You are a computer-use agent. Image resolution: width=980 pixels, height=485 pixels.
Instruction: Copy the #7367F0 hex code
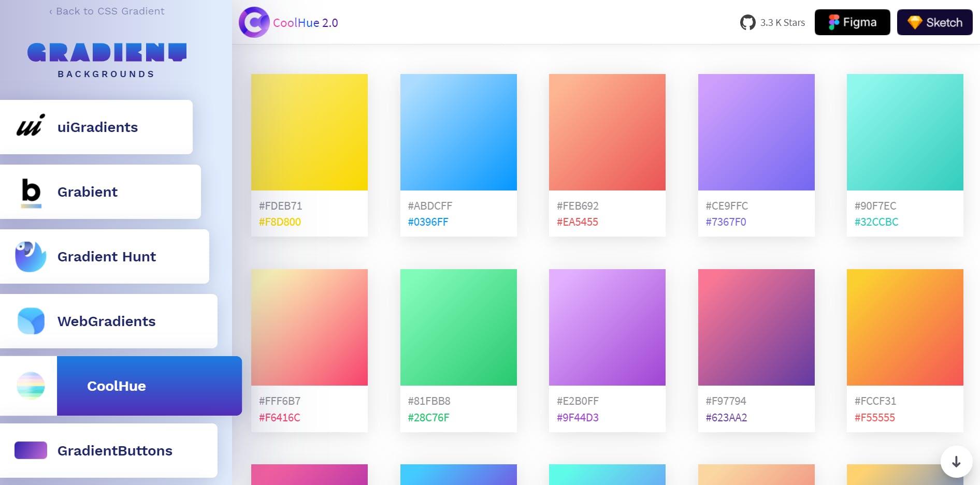(x=726, y=222)
